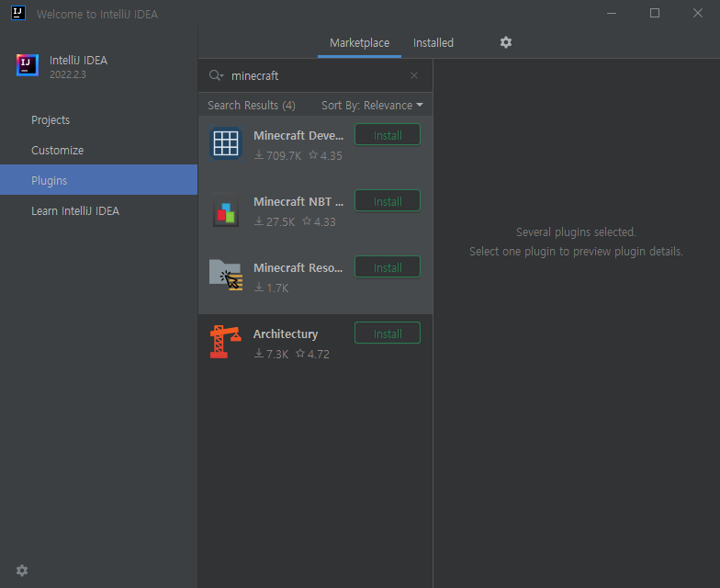
Task: Open search options via magnifier icon
Action: pyautogui.click(x=216, y=75)
